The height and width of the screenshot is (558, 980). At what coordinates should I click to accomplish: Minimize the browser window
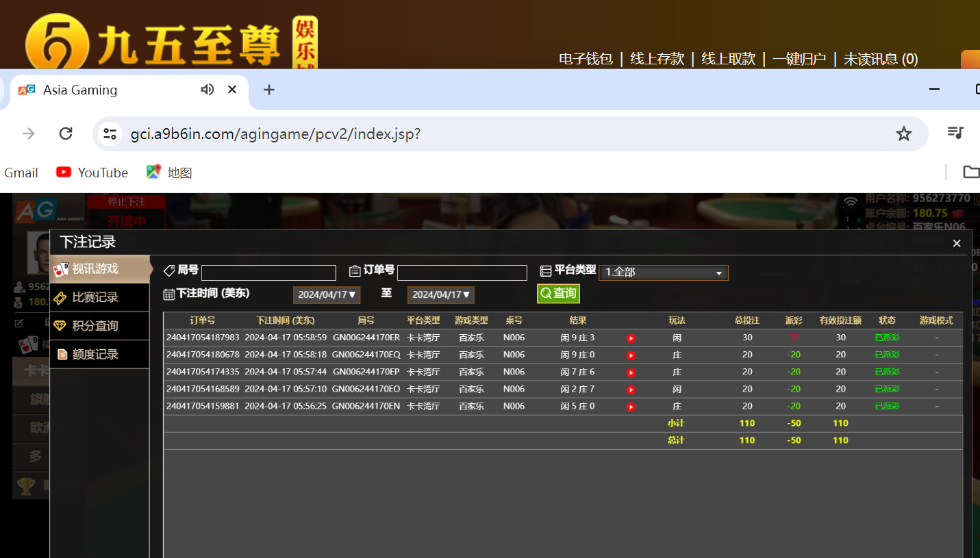[935, 90]
